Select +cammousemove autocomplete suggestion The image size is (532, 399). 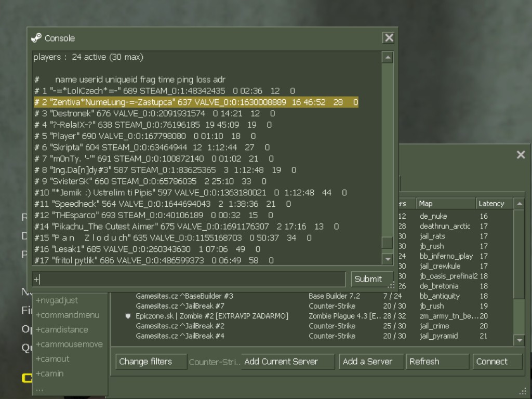coord(69,344)
